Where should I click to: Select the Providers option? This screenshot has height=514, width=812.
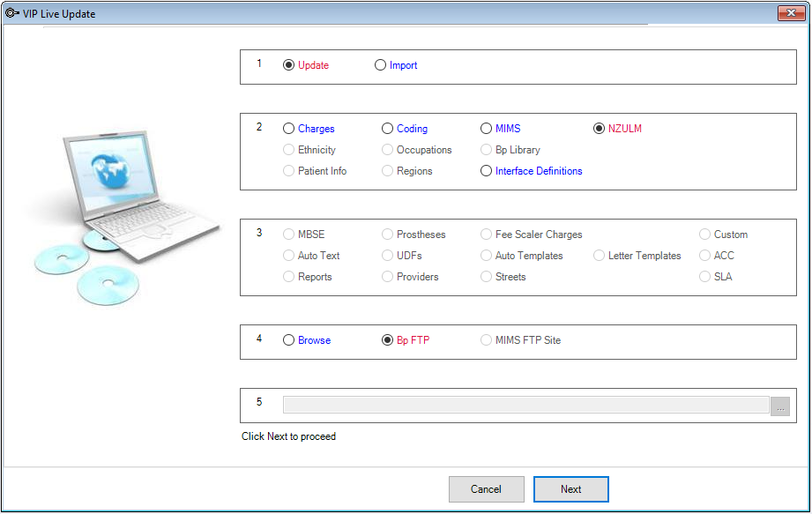387,277
